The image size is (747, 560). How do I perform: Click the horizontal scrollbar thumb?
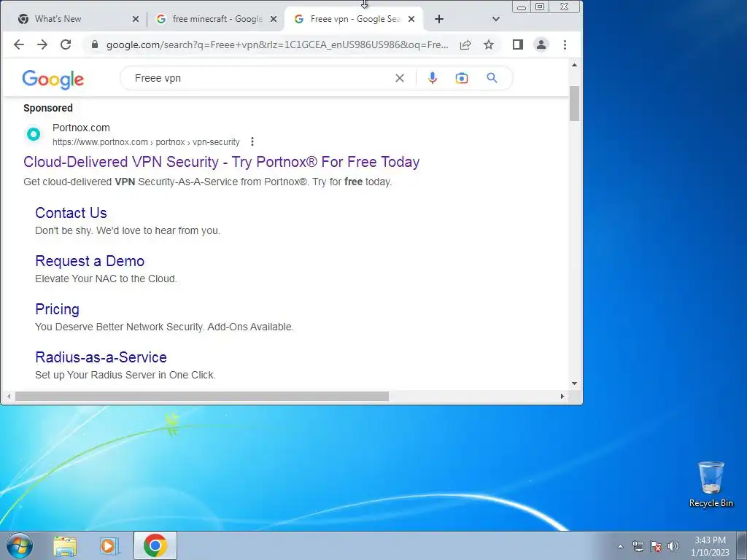[x=202, y=396]
